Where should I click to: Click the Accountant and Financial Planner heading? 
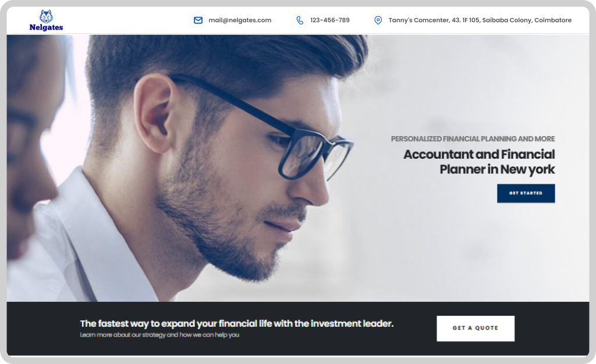tap(479, 162)
